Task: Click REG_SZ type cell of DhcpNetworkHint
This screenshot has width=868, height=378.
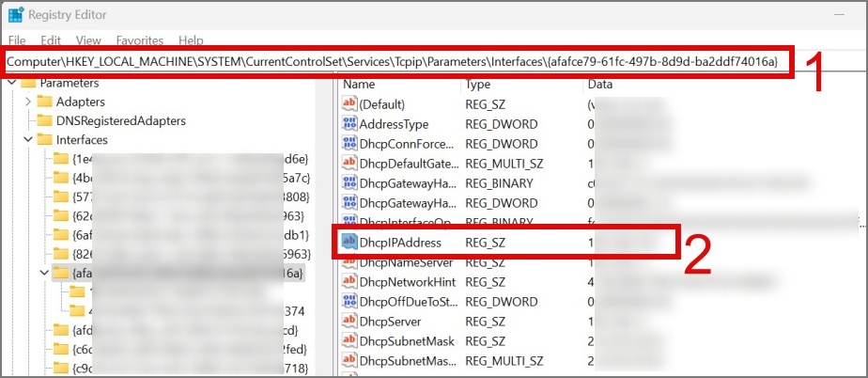Action: (485, 282)
